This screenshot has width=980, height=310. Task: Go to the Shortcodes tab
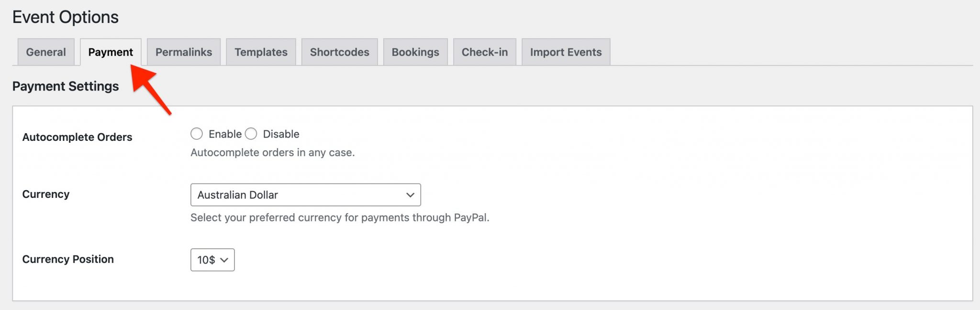340,52
